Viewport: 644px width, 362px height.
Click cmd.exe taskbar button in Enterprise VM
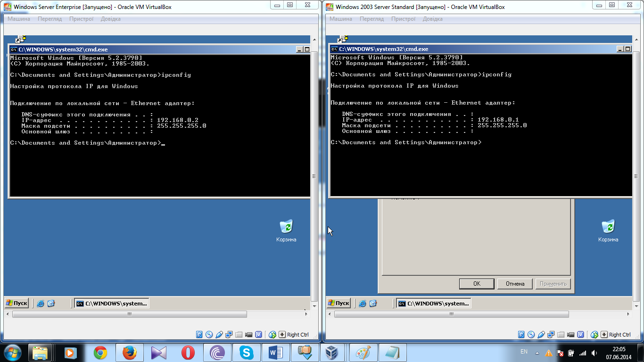click(112, 304)
